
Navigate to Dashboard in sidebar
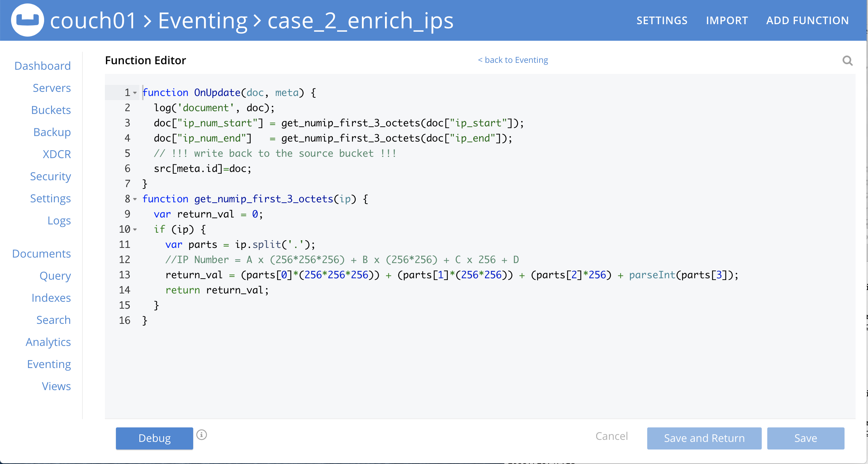click(x=42, y=66)
